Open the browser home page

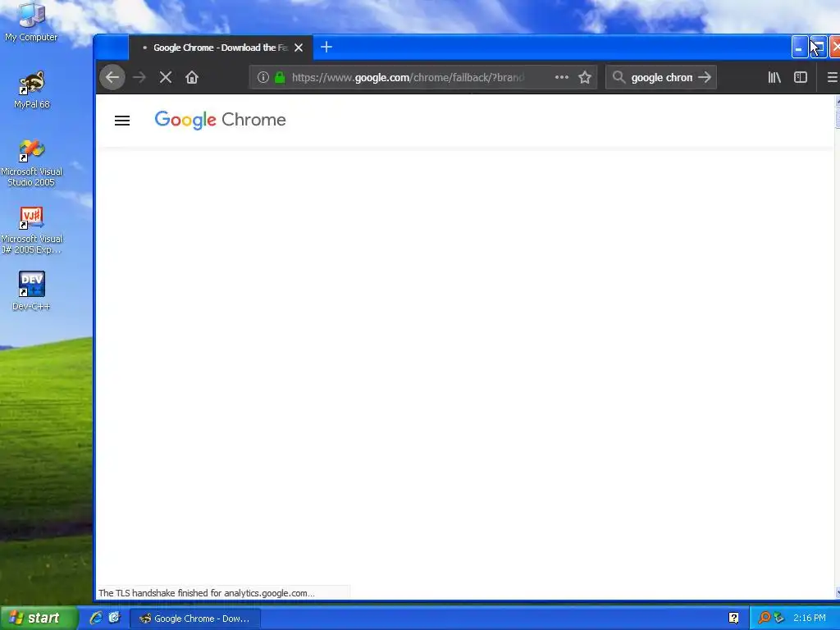point(192,78)
